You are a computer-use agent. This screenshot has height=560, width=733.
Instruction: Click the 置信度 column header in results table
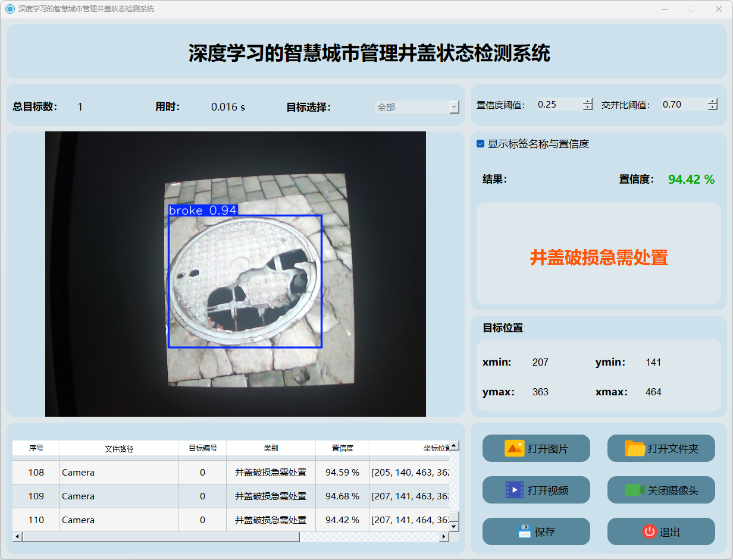(x=342, y=448)
